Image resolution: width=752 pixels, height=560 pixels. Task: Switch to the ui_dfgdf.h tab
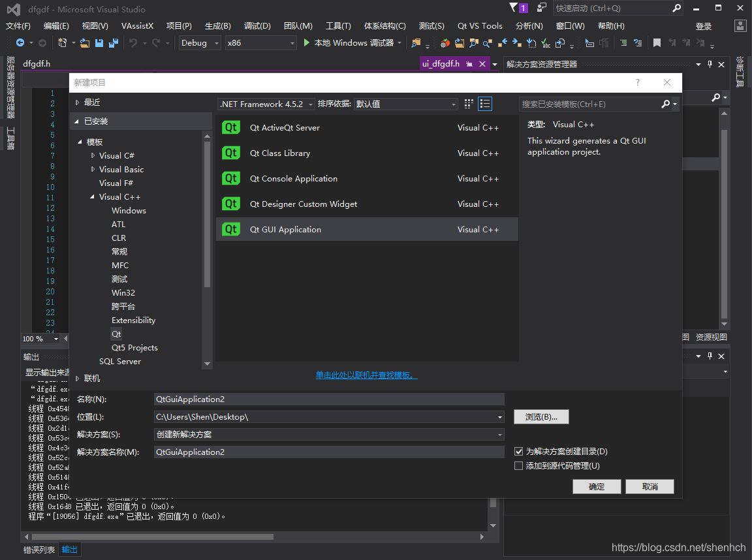[x=441, y=64]
